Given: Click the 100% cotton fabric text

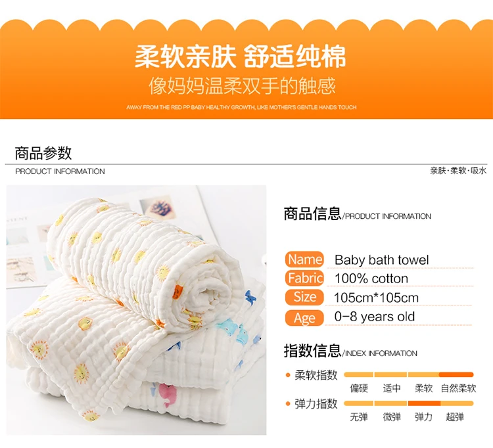Looking at the screenshot, I should point(371,279).
